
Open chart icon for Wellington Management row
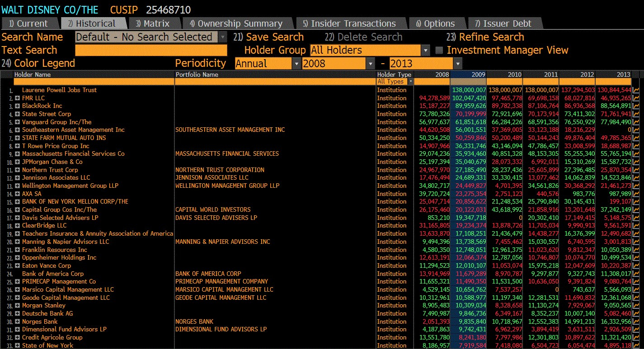pyautogui.click(x=636, y=186)
